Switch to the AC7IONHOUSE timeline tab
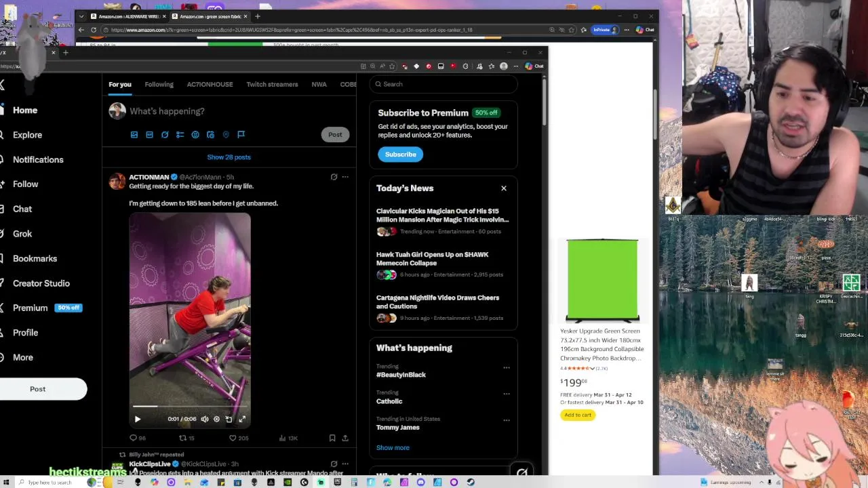The height and width of the screenshot is (488, 868). pos(210,84)
